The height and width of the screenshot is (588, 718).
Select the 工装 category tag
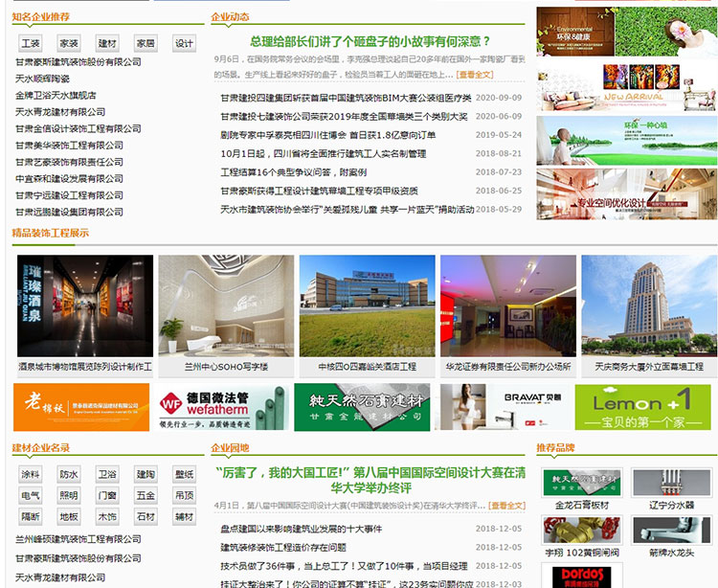coord(31,43)
